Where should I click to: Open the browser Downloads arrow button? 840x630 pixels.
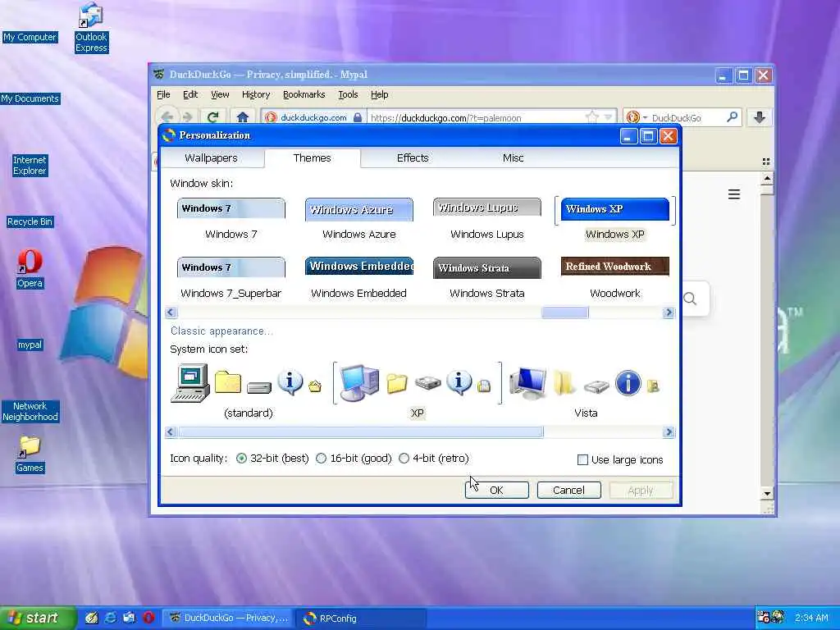click(x=759, y=117)
